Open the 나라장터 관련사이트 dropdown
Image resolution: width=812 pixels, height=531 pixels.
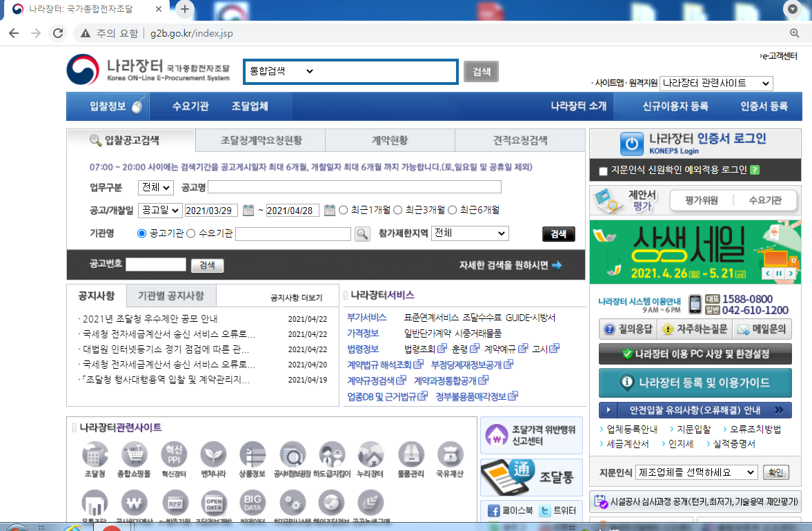tap(717, 83)
